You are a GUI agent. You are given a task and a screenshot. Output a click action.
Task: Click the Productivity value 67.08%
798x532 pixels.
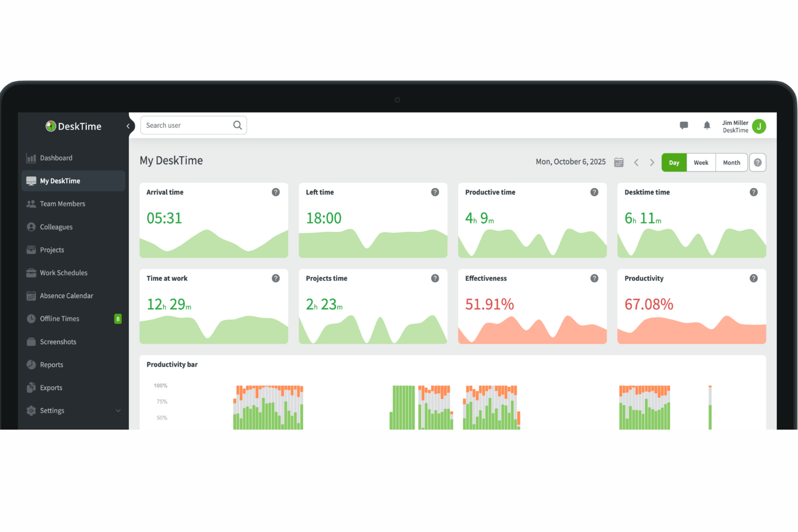(649, 305)
